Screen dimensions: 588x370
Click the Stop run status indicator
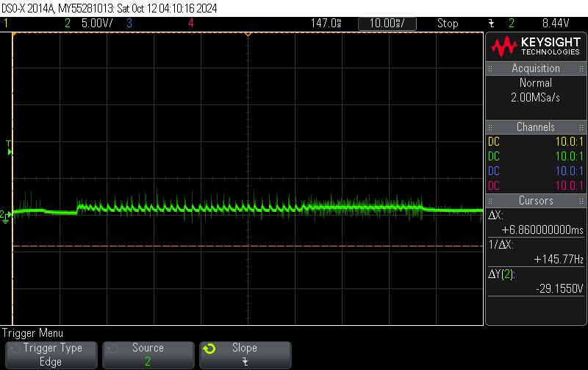pyautogui.click(x=448, y=24)
